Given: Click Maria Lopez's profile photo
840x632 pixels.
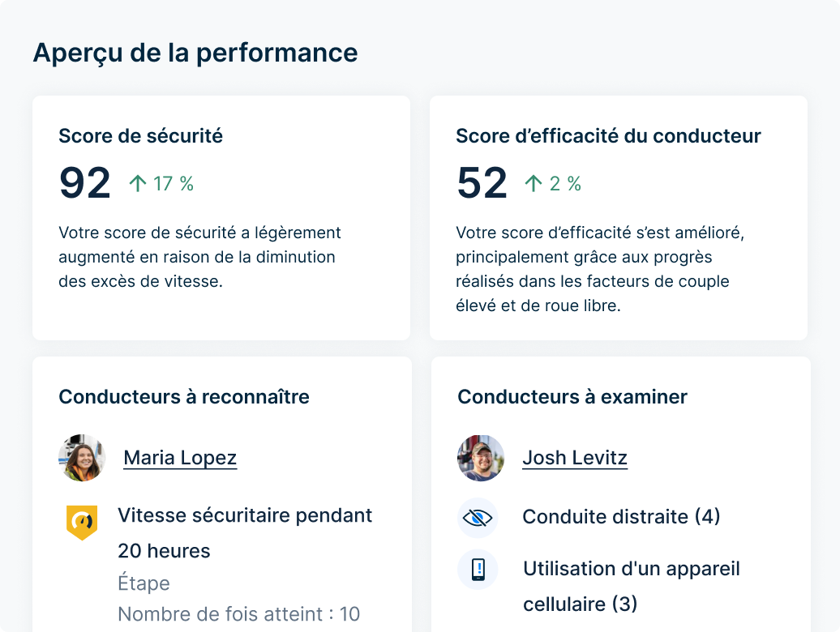Looking at the screenshot, I should tap(82, 458).
